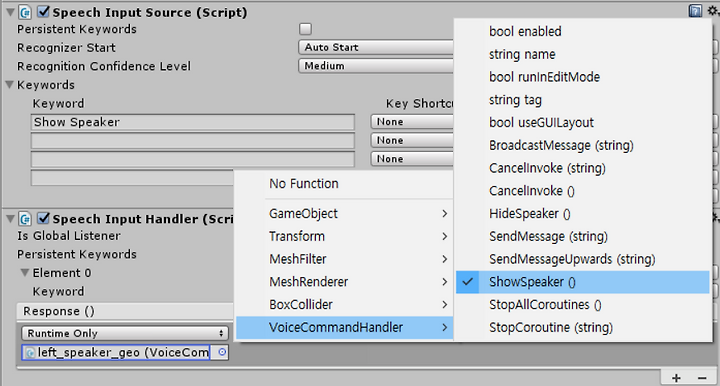Disable the Speech Input Handler component checkbox
The height and width of the screenshot is (386, 720).
43,218
